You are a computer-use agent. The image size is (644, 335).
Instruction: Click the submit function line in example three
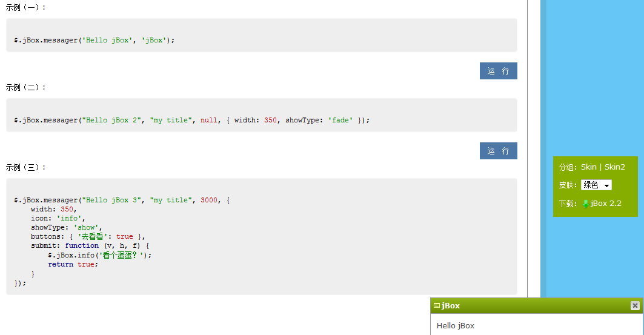90,246
